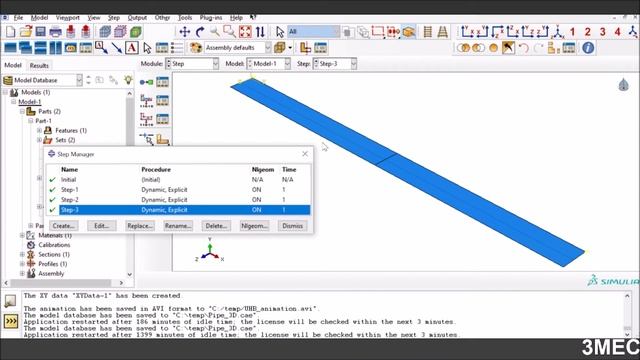The image size is (640, 360).
Task: Collapse the Models (1) tree node
Action: pyautogui.click(x=5, y=92)
